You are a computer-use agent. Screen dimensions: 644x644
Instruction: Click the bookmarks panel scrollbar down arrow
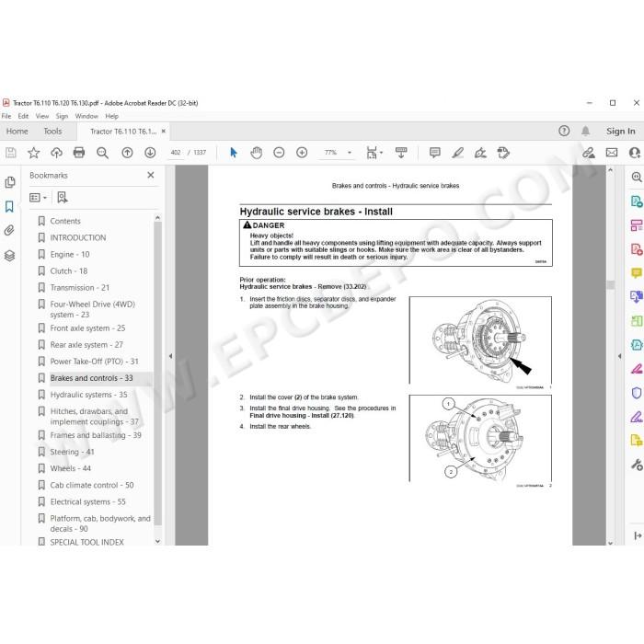point(157,541)
